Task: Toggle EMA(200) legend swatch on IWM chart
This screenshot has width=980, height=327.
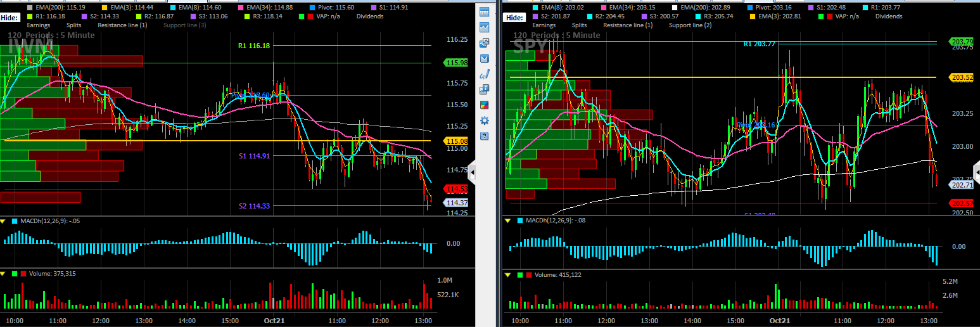Action: [x=30, y=7]
